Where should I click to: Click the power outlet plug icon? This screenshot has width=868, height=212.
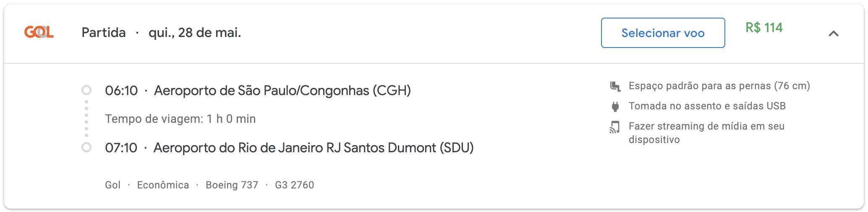[x=615, y=106]
